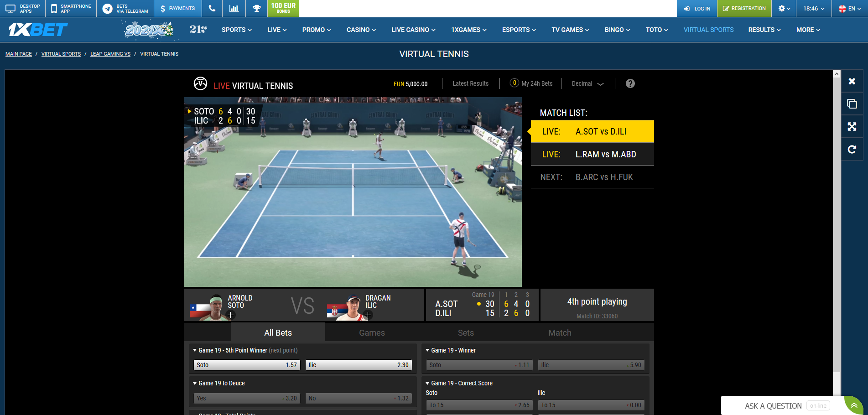Expand the Promo menu

[x=317, y=30]
